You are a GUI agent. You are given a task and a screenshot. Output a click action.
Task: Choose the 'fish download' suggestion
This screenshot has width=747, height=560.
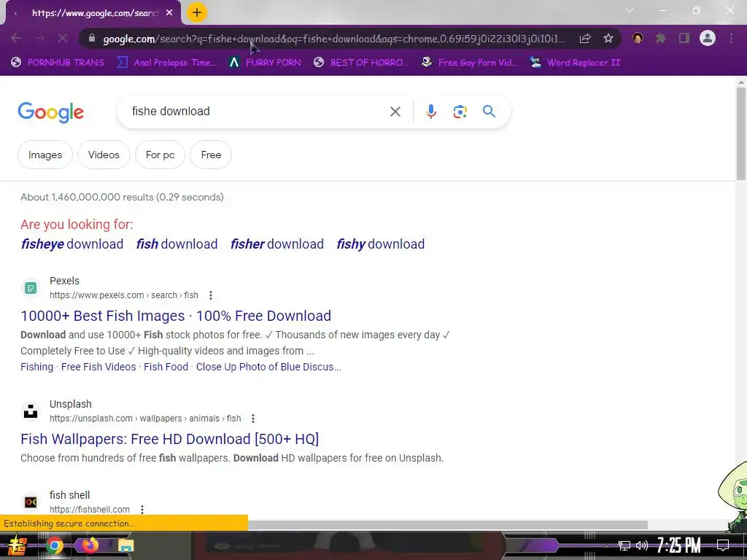pyautogui.click(x=177, y=244)
